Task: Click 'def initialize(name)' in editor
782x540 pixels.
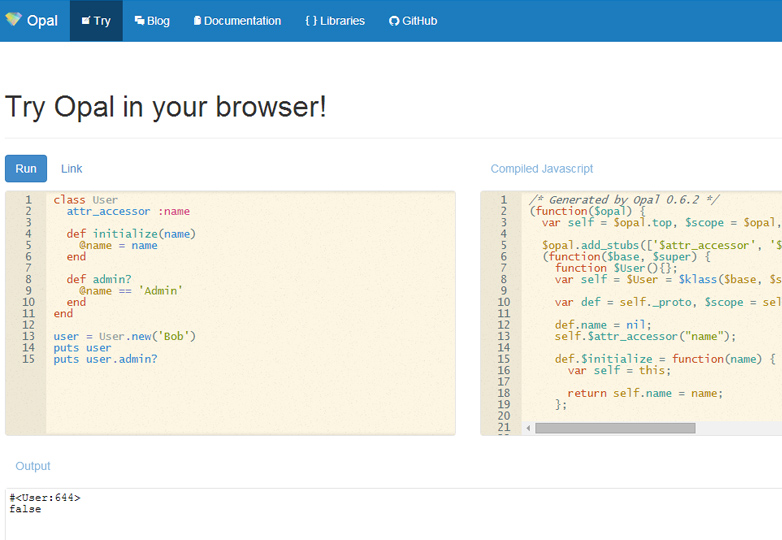Action: click(x=131, y=233)
